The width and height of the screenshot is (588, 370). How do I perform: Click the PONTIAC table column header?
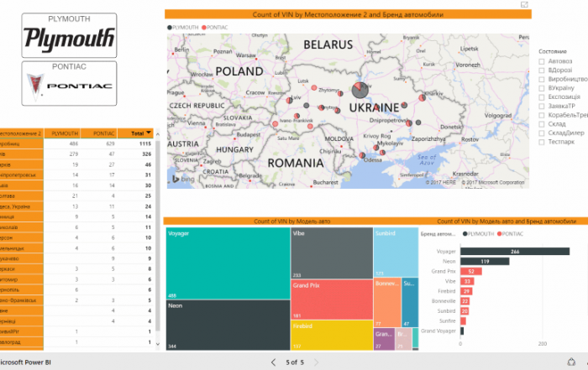tap(98, 133)
